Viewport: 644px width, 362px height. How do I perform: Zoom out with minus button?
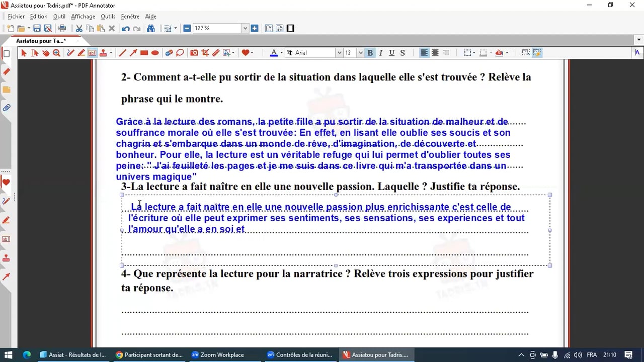click(x=187, y=29)
